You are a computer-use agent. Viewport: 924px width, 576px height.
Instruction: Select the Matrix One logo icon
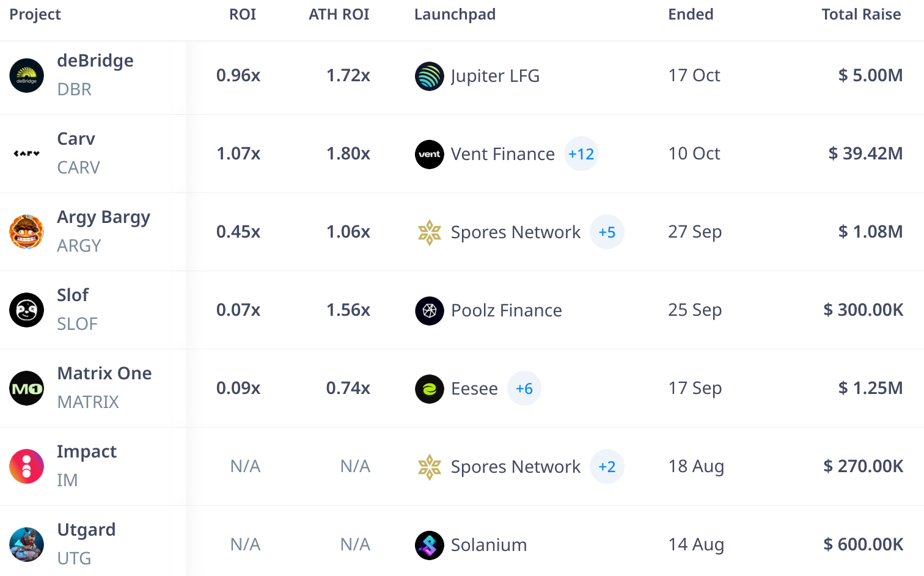[27, 388]
